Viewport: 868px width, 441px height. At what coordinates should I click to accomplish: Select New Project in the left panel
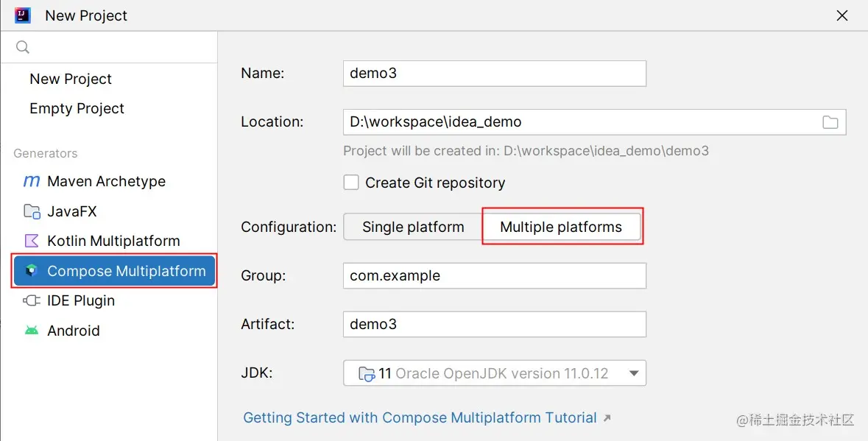point(71,79)
